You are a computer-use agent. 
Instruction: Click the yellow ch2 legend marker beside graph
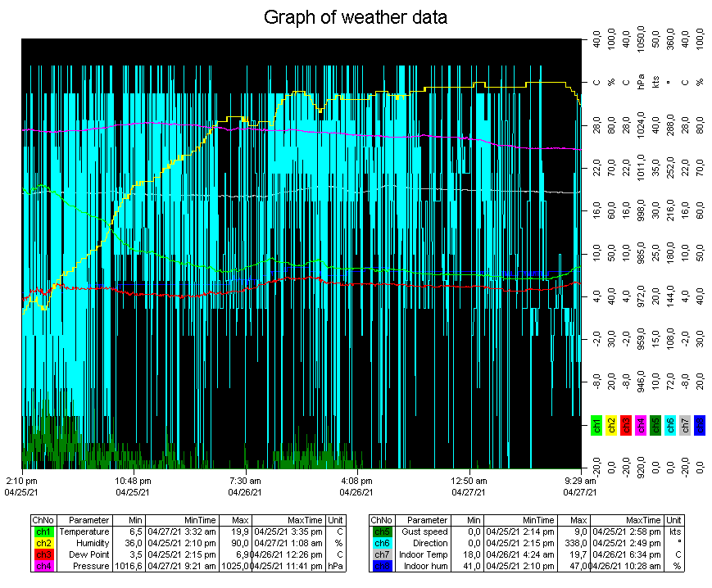pos(611,425)
